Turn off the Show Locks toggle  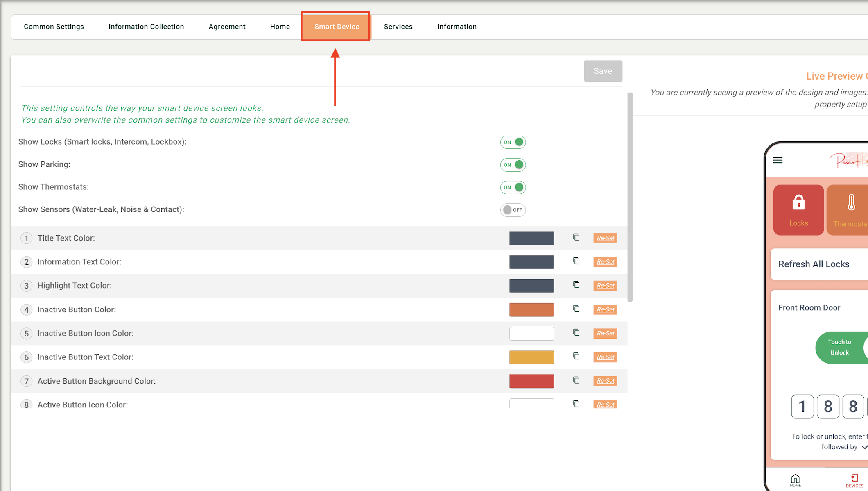point(513,142)
